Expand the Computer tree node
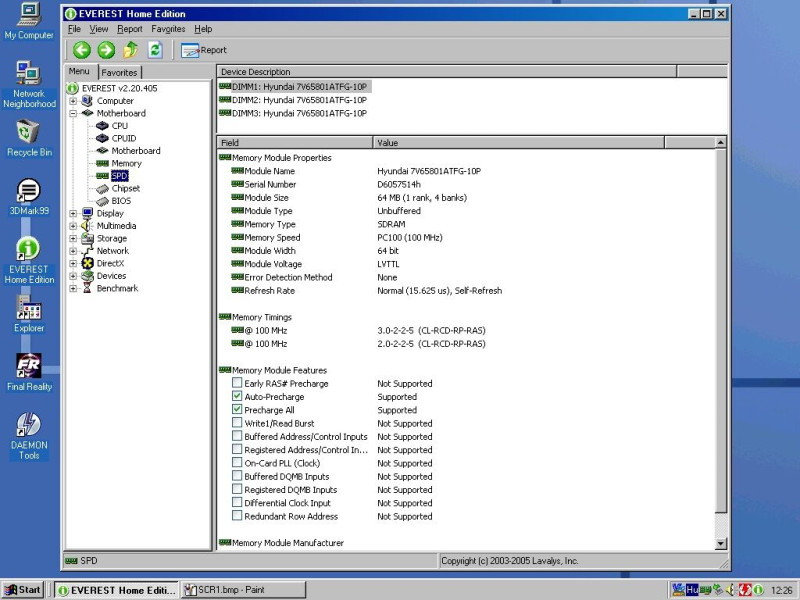Image resolution: width=800 pixels, height=600 pixels. [x=73, y=101]
